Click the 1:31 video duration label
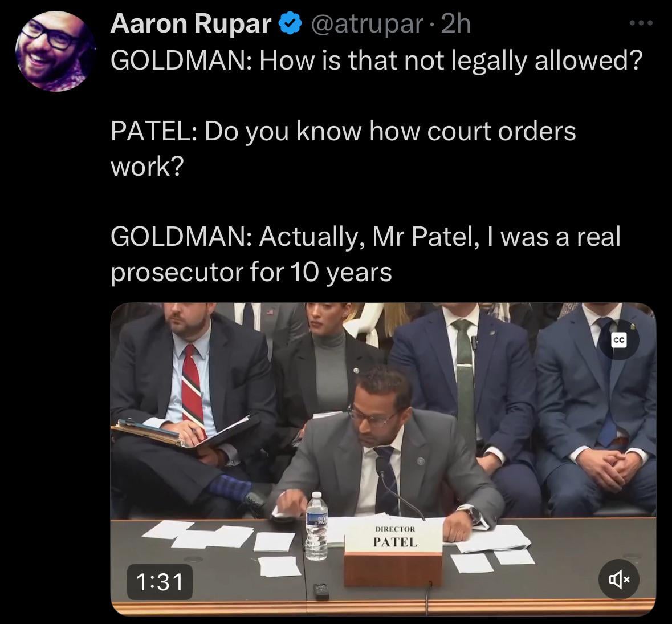 [160, 582]
